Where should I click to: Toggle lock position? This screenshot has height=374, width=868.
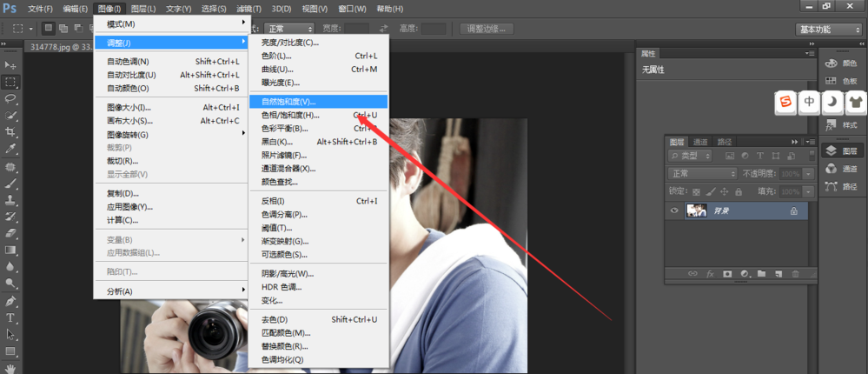pos(724,191)
